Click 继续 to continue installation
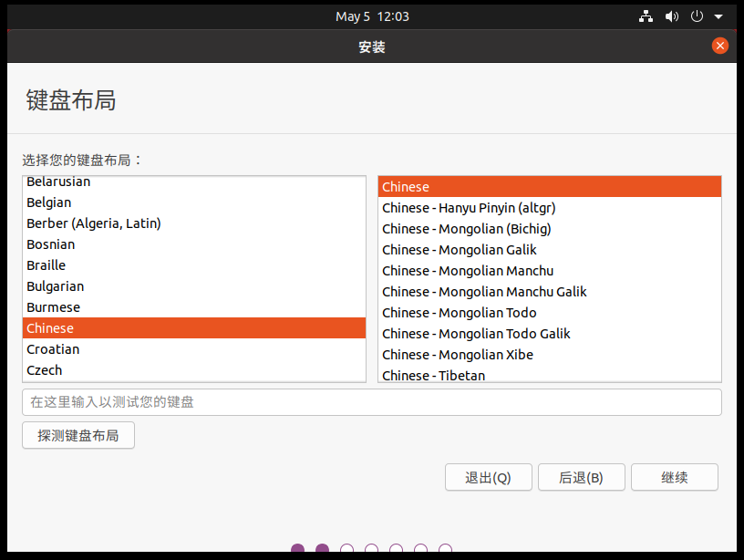Image resolution: width=744 pixels, height=560 pixels. tap(675, 477)
